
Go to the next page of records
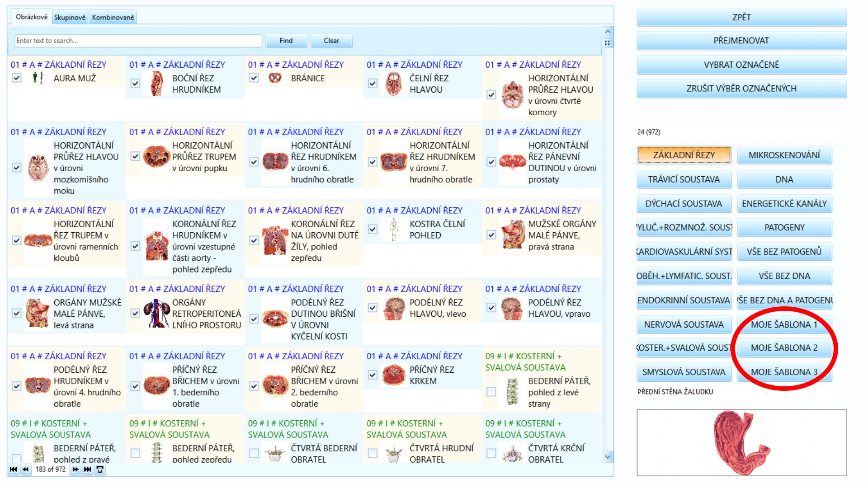click(x=75, y=469)
